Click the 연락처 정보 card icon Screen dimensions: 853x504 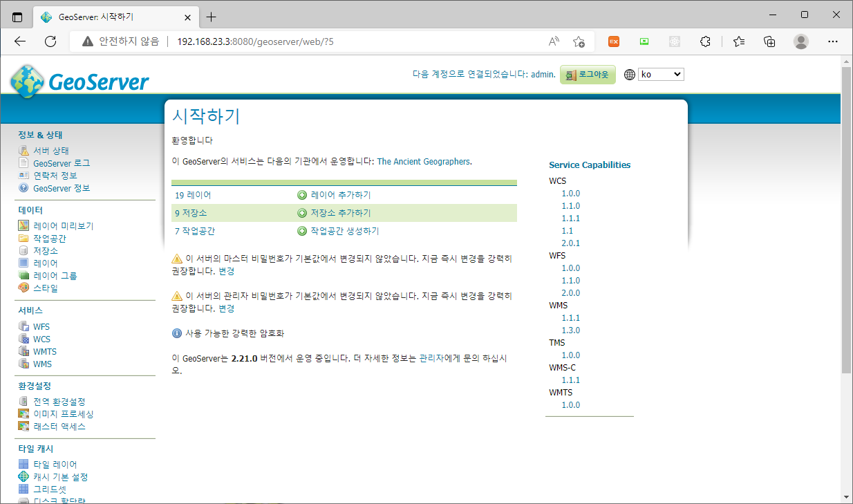24,176
